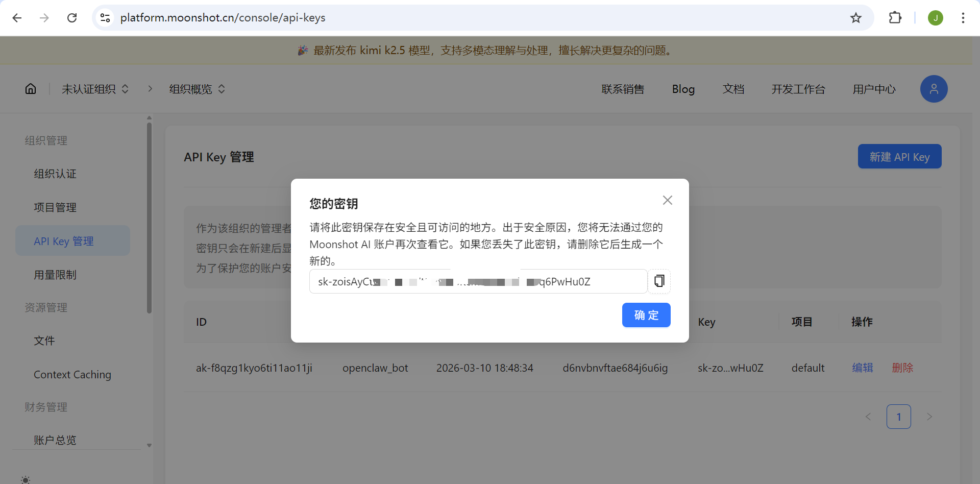Image resolution: width=980 pixels, height=484 pixels.
Task: Go to the console home icon
Action: 31,89
